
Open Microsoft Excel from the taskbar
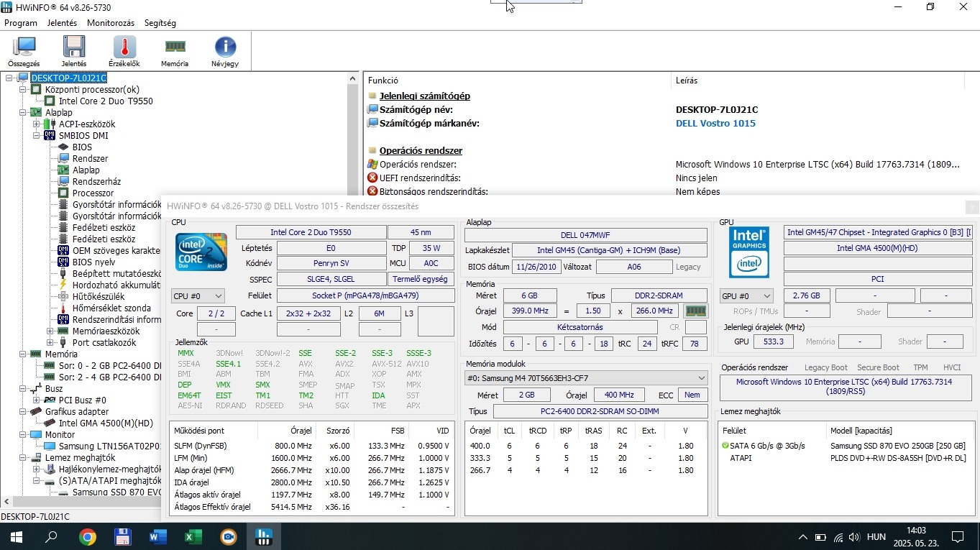tap(193, 537)
